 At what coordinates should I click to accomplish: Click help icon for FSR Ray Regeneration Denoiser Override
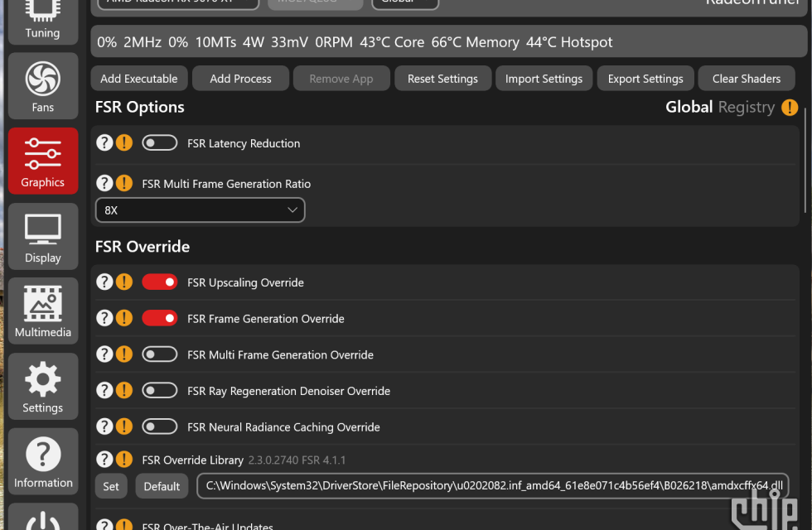(104, 390)
